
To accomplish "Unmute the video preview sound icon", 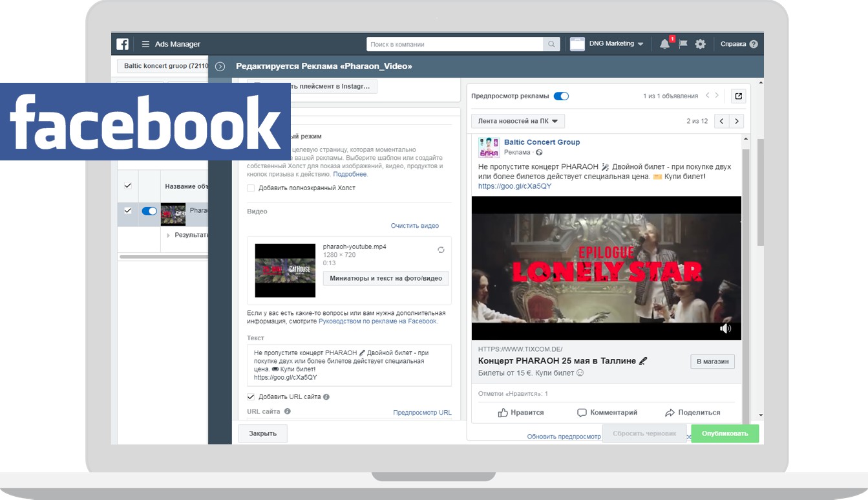I will [x=726, y=329].
